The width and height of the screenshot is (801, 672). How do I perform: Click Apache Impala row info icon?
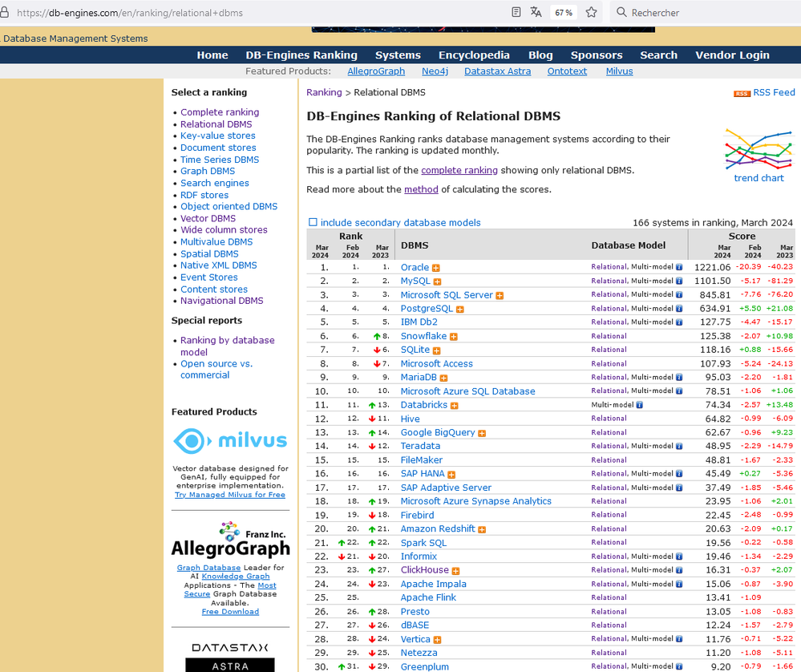(x=679, y=584)
